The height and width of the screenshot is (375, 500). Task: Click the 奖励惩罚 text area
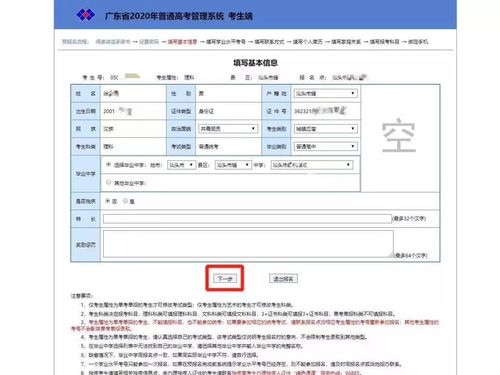click(x=248, y=244)
